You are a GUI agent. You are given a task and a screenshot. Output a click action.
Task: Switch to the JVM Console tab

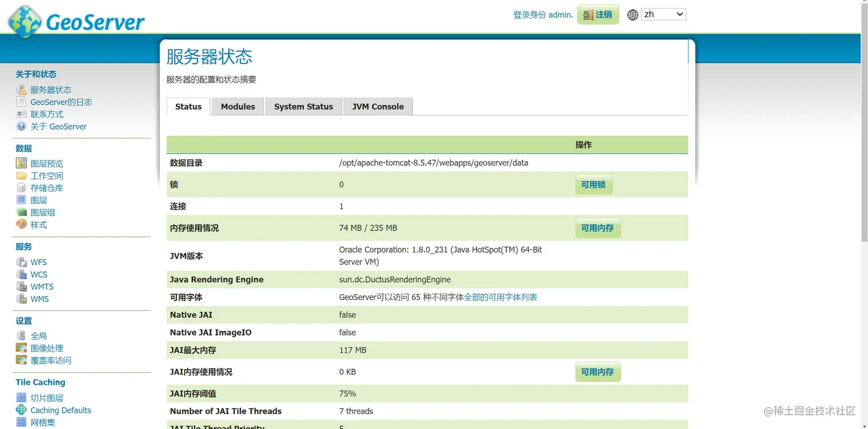pyautogui.click(x=378, y=107)
